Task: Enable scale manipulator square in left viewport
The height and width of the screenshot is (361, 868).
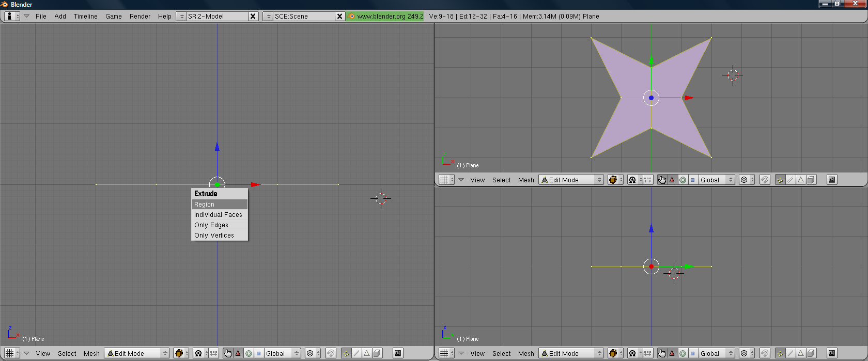Action: point(259,353)
